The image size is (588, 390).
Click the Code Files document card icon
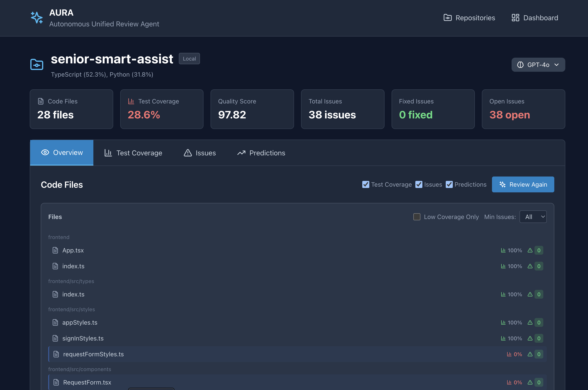(x=41, y=101)
